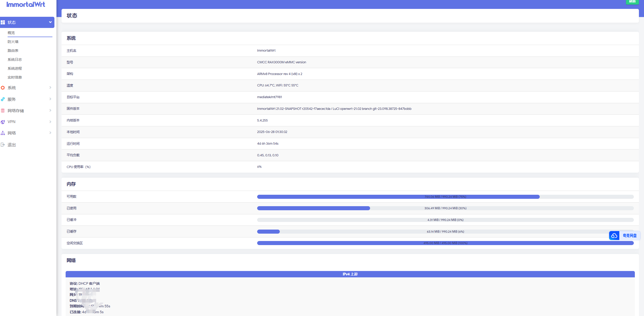644x316 pixels.
Task: Expand the 网络存储 submenu arrow
Action: click(x=50, y=110)
